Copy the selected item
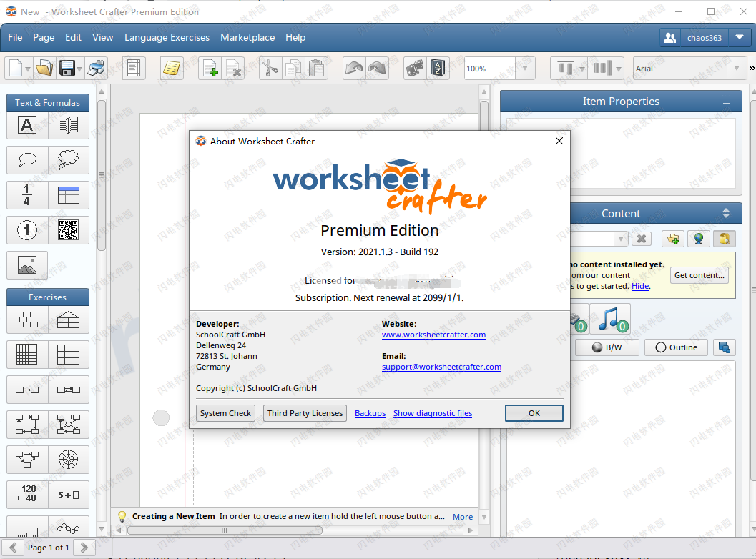 [293, 69]
